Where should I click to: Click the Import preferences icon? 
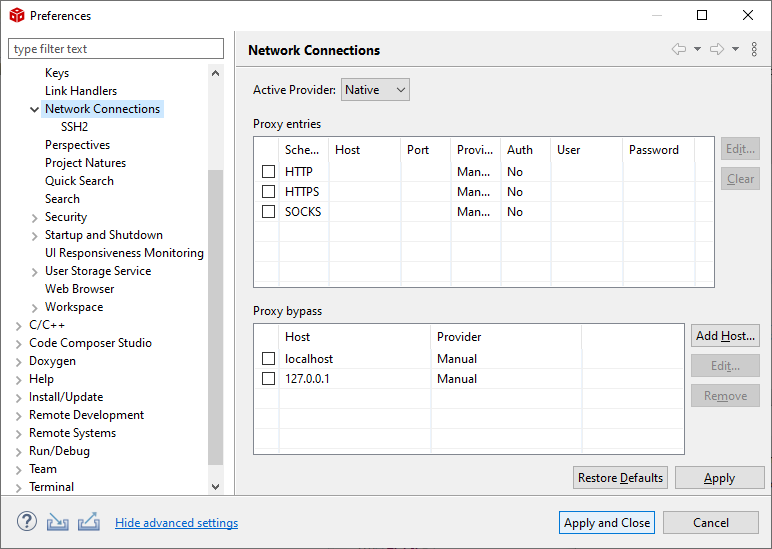point(58,522)
